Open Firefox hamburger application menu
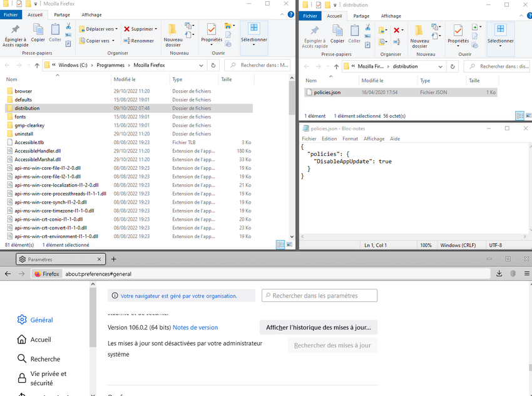This screenshot has height=396, width=532. 527,273
